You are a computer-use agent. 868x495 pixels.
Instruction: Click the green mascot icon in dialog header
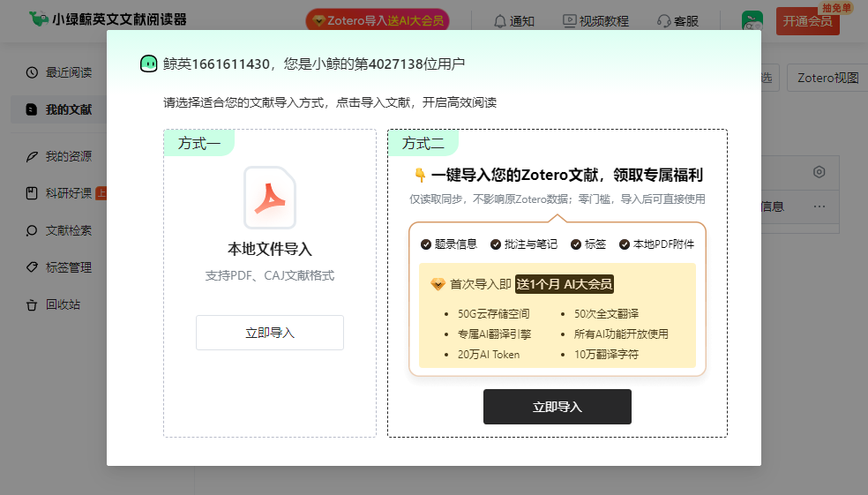click(x=148, y=64)
